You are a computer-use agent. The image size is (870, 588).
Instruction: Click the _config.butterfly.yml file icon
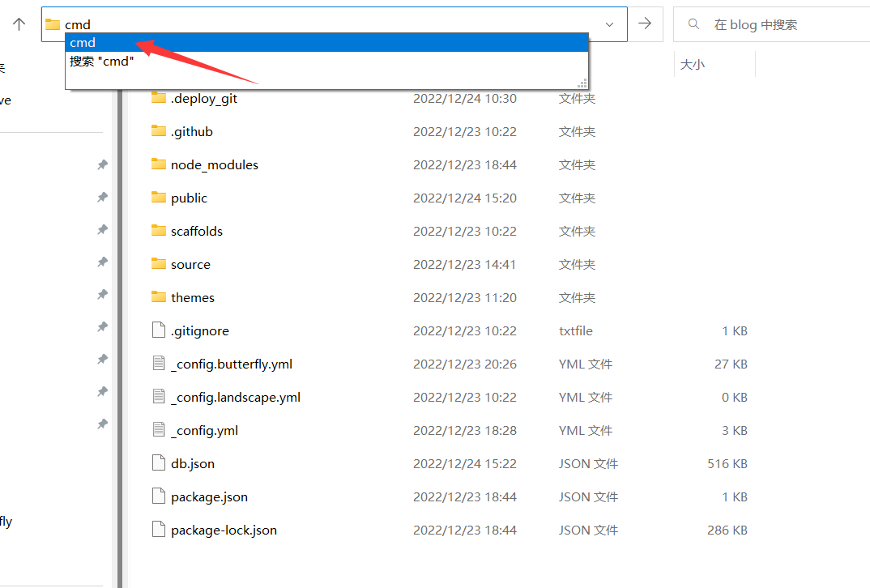(159, 364)
